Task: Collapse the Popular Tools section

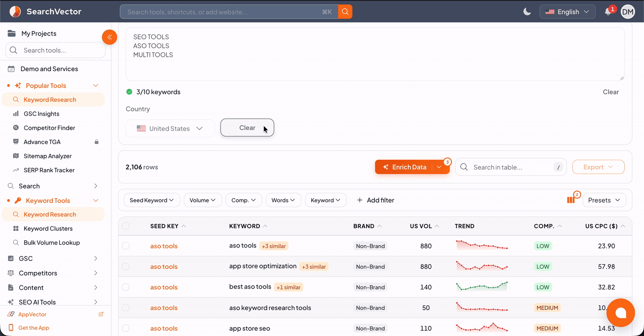Action: (x=96, y=85)
